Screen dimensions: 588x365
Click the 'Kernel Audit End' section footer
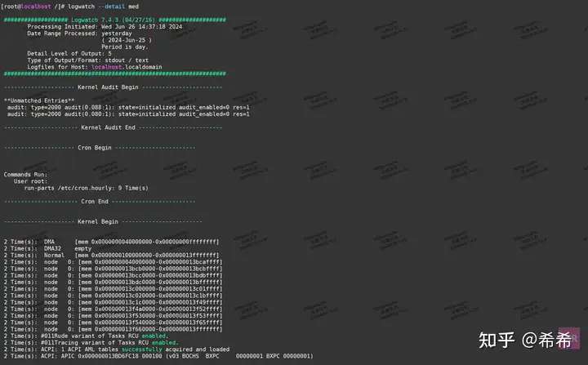(x=113, y=127)
